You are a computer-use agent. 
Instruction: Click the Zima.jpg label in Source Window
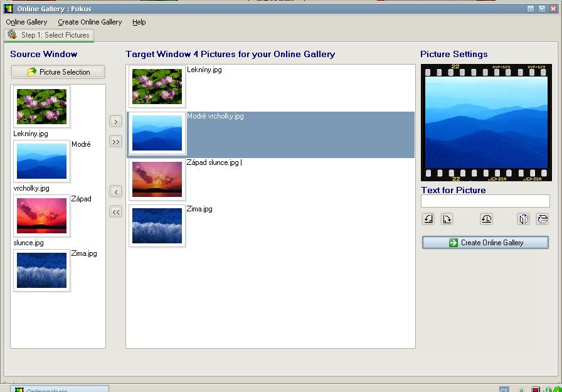[x=84, y=253]
